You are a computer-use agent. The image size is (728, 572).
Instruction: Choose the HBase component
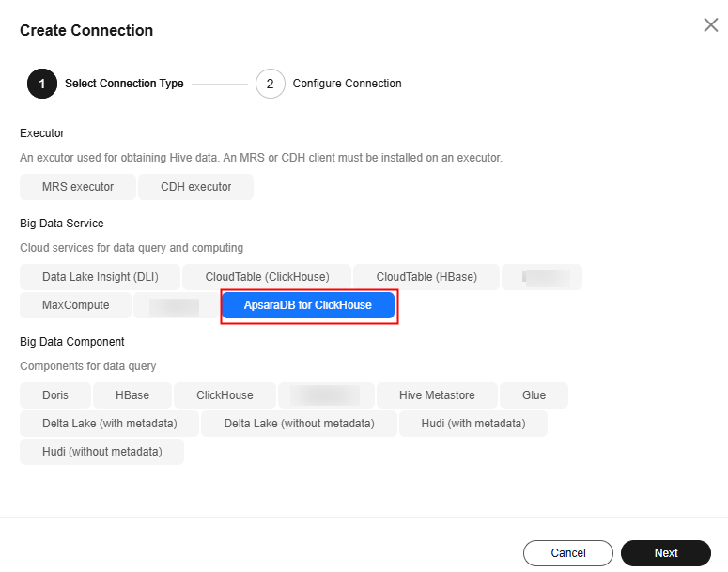point(132,395)
